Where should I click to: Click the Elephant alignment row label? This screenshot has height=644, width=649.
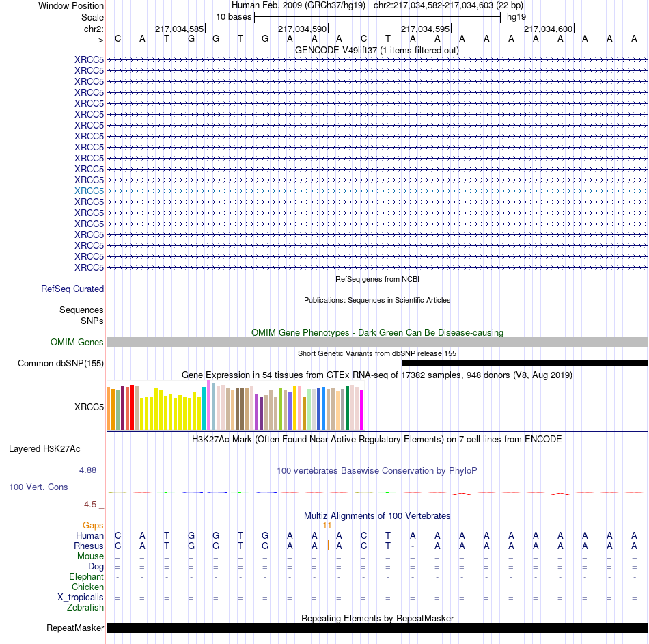pos(86,576)
